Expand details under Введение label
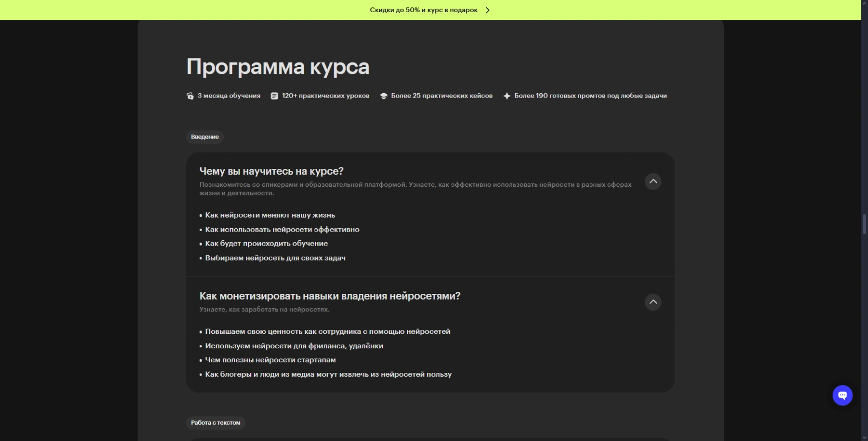The height and width of the screenshot is (441, 868). [x=205, y=137]
